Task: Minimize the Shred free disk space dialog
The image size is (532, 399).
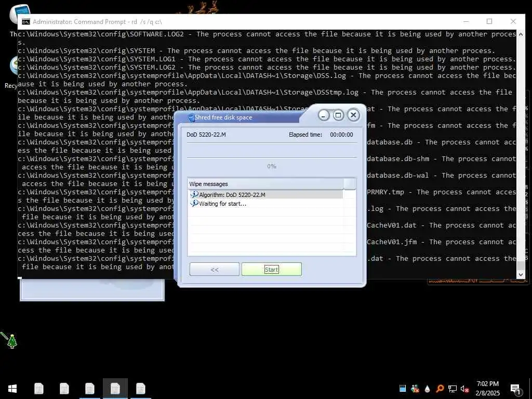Action: pyautogui.click(x=324, y=115)
